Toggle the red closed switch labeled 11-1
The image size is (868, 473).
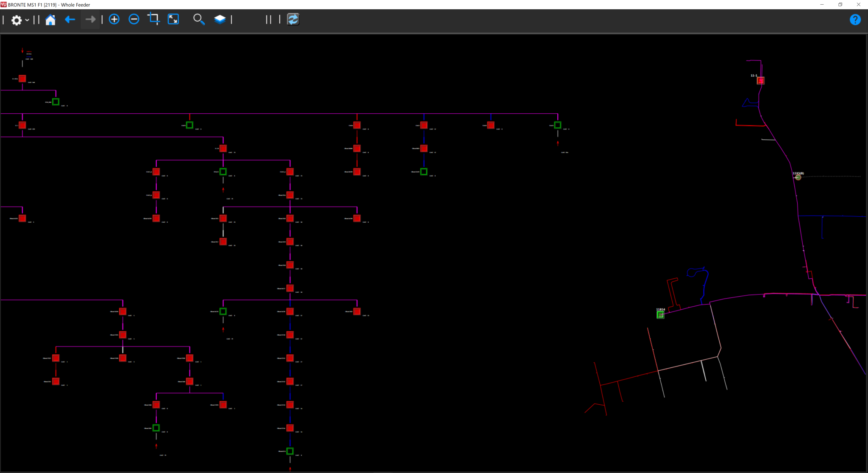[x=760, y=81]
